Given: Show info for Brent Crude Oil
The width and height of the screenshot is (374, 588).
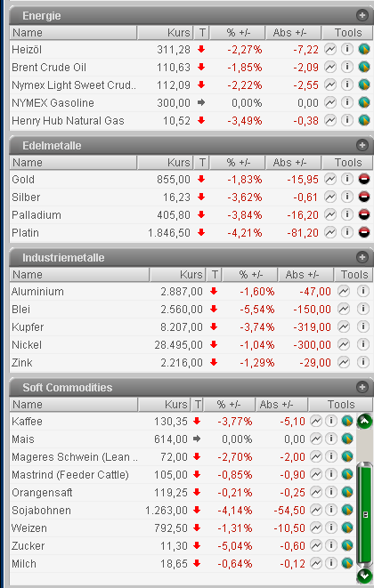Looking at the screenshot, I should click(347, 67).
